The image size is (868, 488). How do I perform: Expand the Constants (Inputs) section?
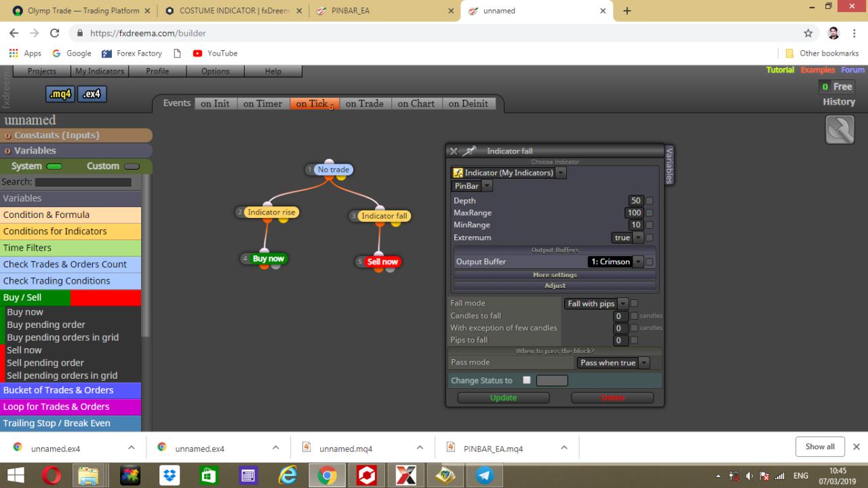click(76, 135)
